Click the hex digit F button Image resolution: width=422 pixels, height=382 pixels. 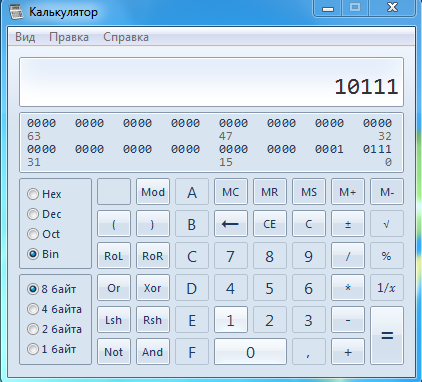pos(192,352)
